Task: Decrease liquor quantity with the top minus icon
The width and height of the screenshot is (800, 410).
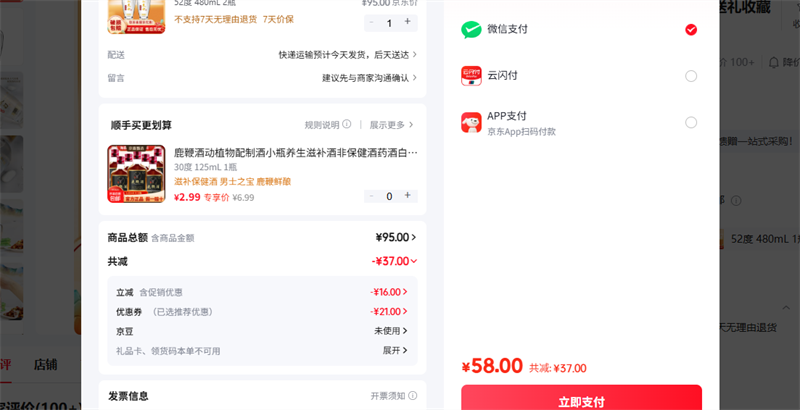Action: point(372,21)
